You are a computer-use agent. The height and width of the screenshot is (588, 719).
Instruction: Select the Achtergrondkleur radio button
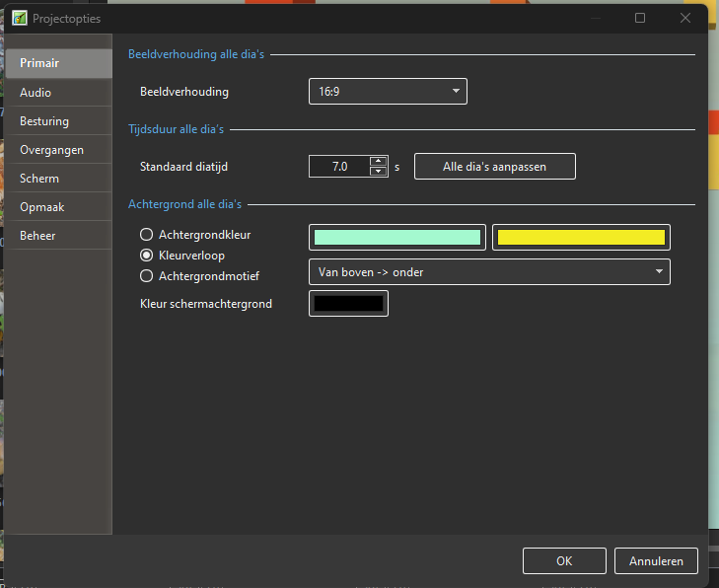point(146,235)
